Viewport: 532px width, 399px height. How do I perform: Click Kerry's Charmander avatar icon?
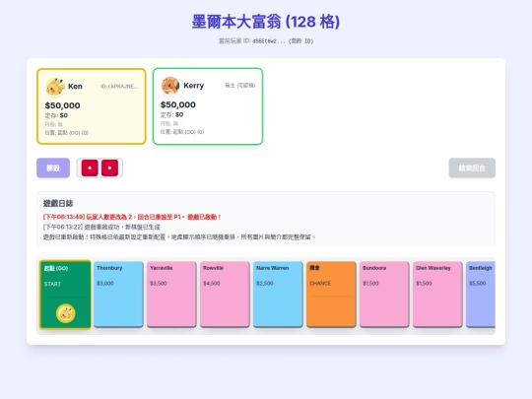(170, 86)
